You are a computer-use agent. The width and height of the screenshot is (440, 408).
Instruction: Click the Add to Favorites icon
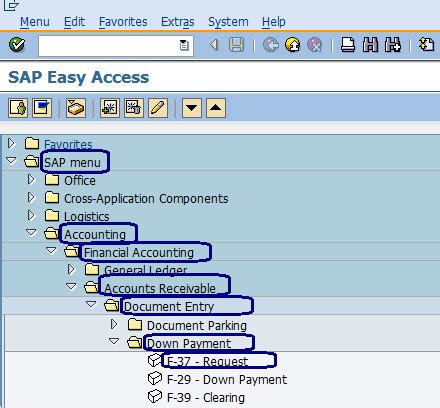[x=110, y=108]
